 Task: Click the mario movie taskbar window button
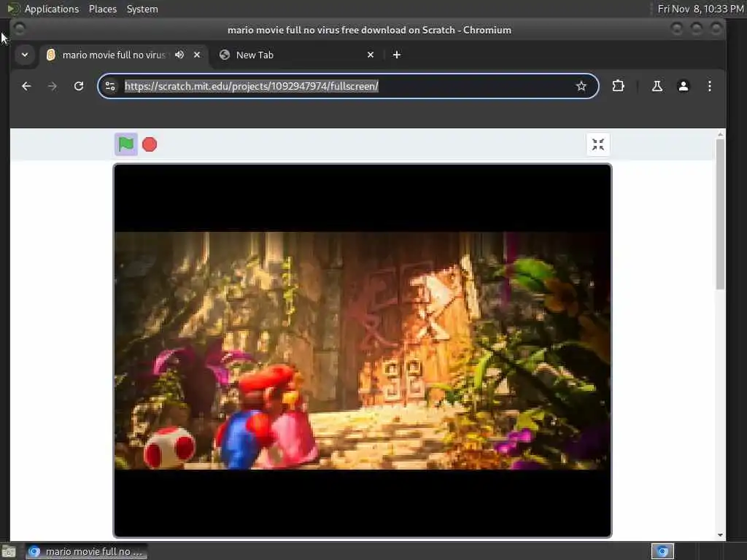point(87,551)
